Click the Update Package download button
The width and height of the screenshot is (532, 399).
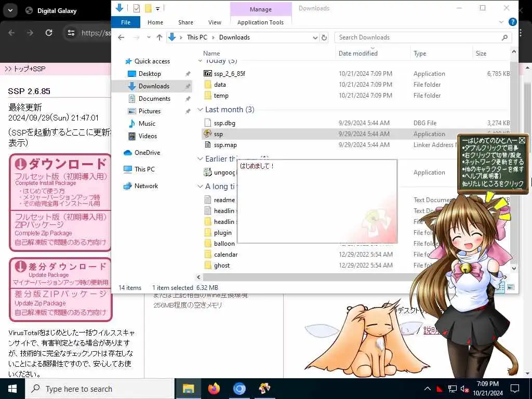point(60,272)
